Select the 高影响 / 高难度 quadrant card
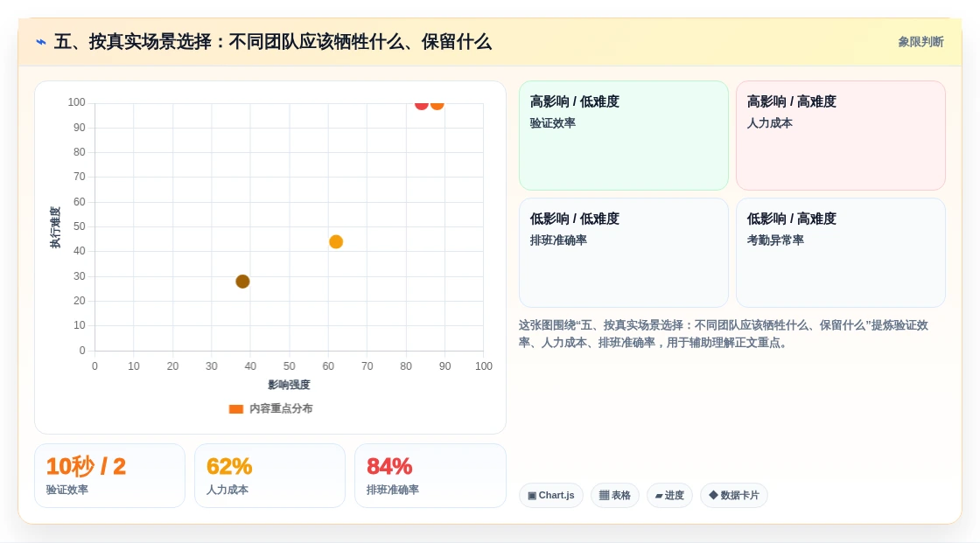The height and width of the screenshot is (543, 980). pyautogui.click(x=841, y=136)
